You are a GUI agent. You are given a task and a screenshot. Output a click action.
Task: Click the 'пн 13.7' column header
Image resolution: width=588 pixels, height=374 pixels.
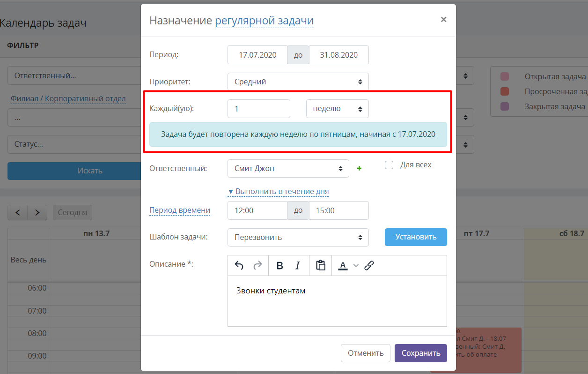tap(96, 233)
